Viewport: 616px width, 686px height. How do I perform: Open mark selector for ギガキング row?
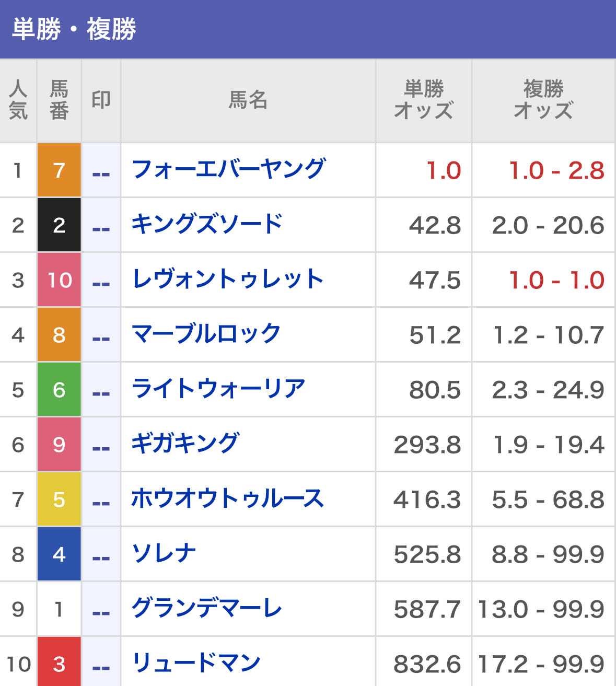pos(101,445)
